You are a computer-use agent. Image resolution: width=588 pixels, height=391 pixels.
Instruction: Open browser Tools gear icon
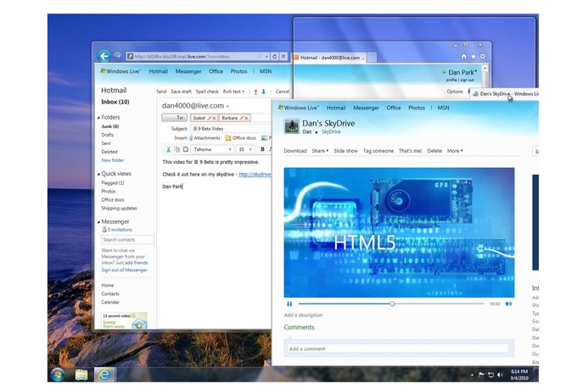483,56
